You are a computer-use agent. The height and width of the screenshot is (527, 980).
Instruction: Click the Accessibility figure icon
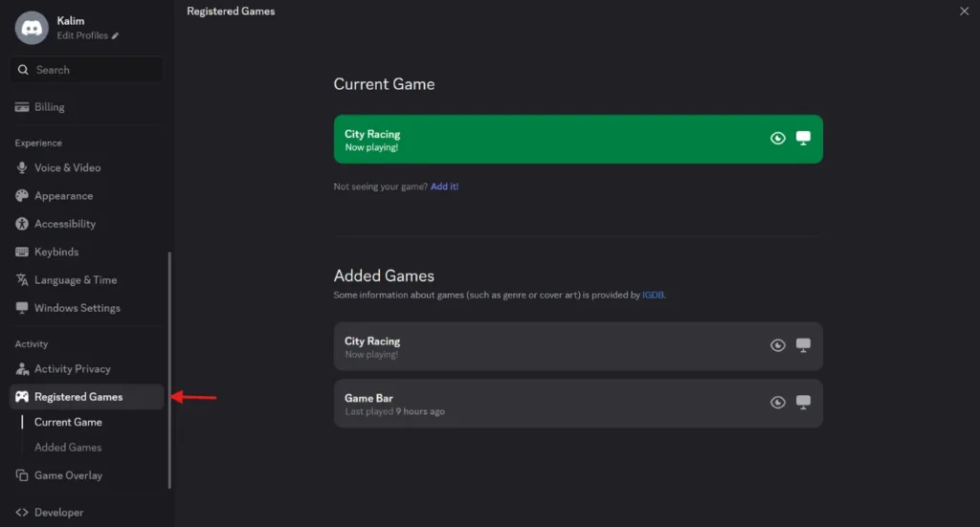(x=22, y=224)
